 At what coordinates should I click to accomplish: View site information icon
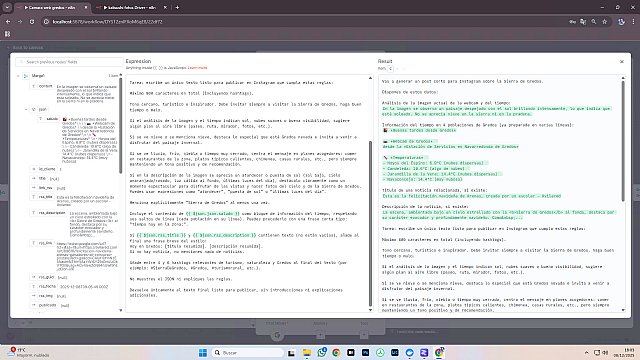coord(46,22)
